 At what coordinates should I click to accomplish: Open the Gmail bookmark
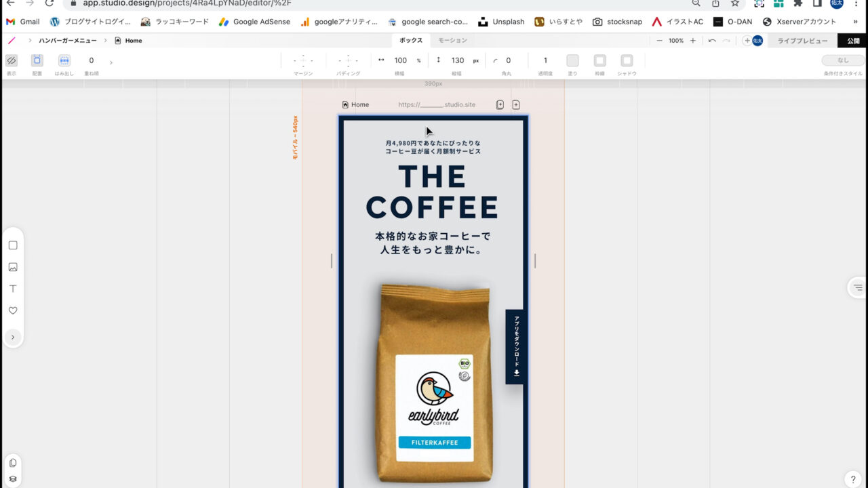[x=22, y=22]
